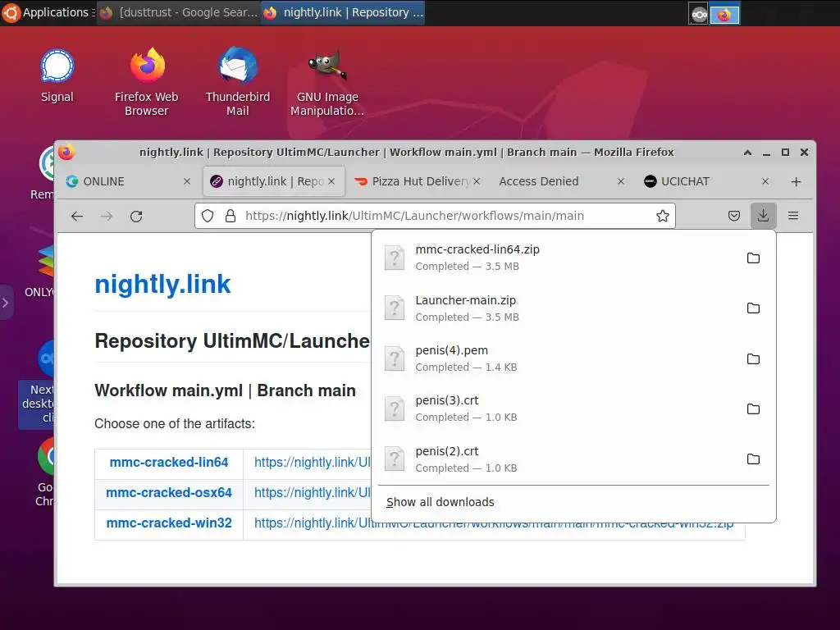This screenshot has width=840, height=630.
Task: Switch to dusttrust Google Search taskbar window
Action: [179, 12]
